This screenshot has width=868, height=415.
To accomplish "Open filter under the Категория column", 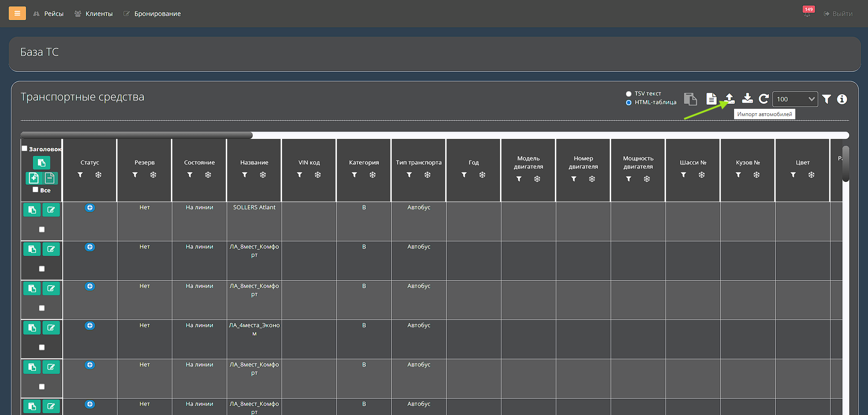I will click(354, 175).
